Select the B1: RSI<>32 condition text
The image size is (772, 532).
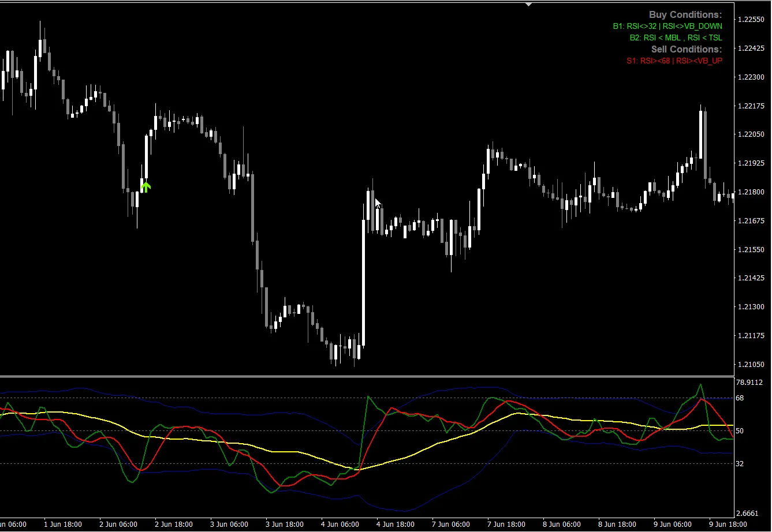pyautogui.click(x=667, y=26)
